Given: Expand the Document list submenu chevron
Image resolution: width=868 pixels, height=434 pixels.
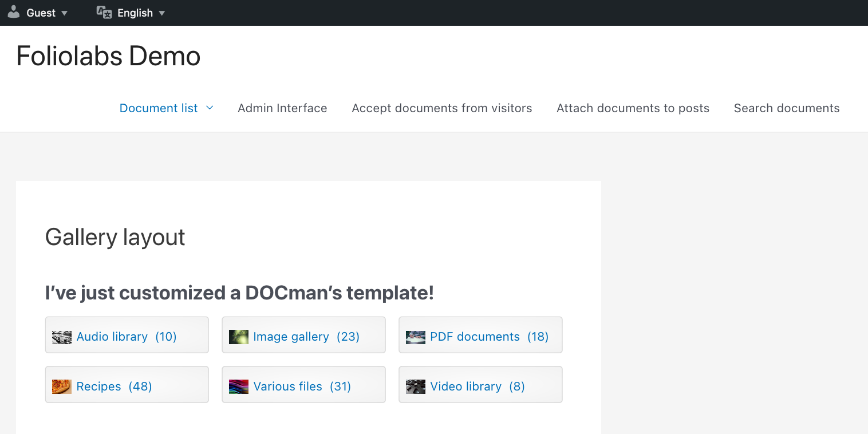Looking at the screenshot, I should (210, 108).
